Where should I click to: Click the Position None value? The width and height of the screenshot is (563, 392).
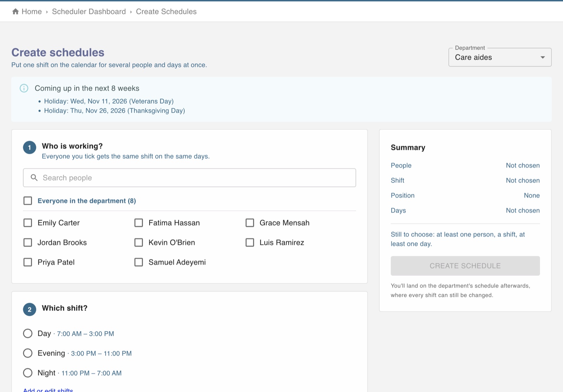[532, 195]
